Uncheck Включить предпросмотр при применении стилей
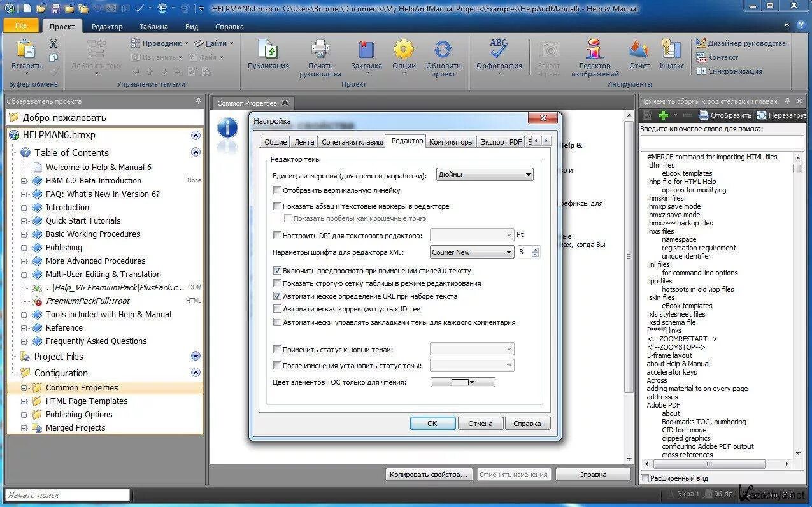Image resolution: width=812 pixels, height=507 pixels. tap(277, 271)
